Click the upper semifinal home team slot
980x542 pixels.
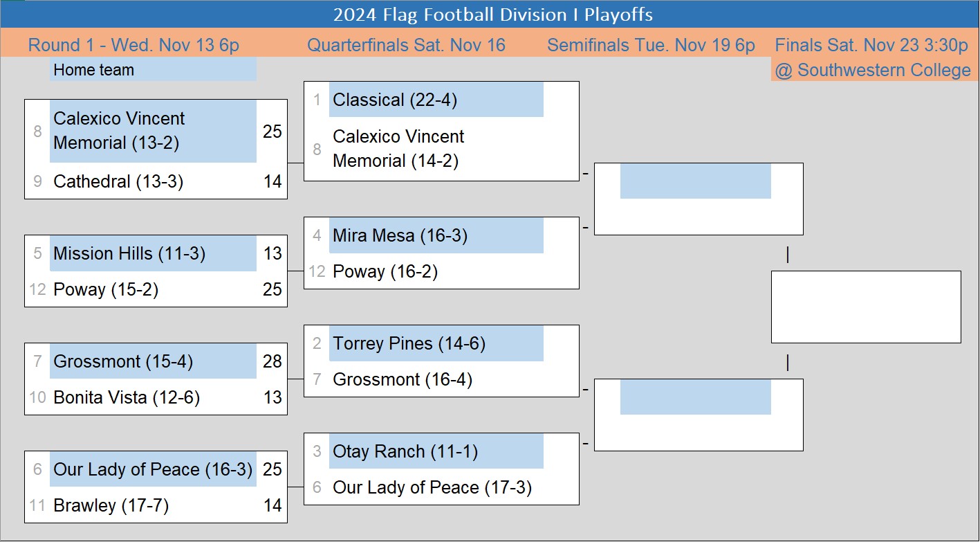[695, 181]
